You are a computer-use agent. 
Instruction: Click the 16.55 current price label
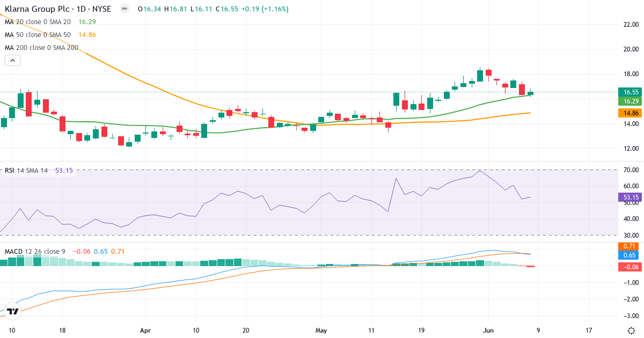pyautogui.click(x=630, y=92)
